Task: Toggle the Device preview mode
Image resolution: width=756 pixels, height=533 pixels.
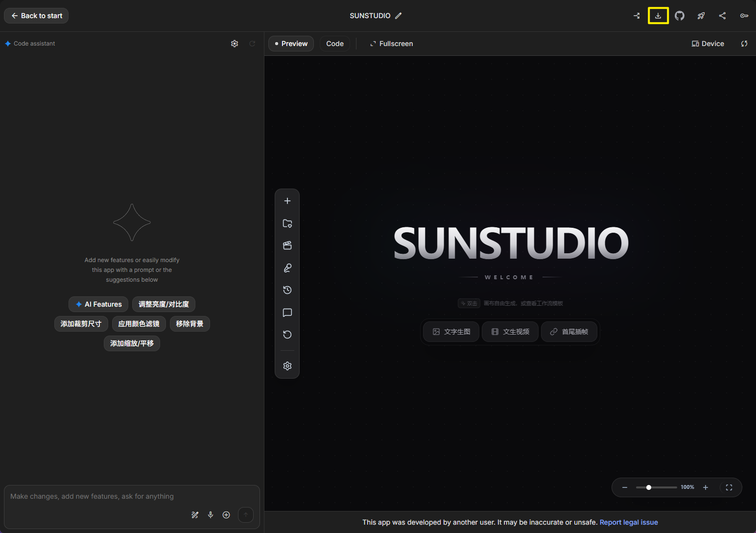Action: [708, 44]
